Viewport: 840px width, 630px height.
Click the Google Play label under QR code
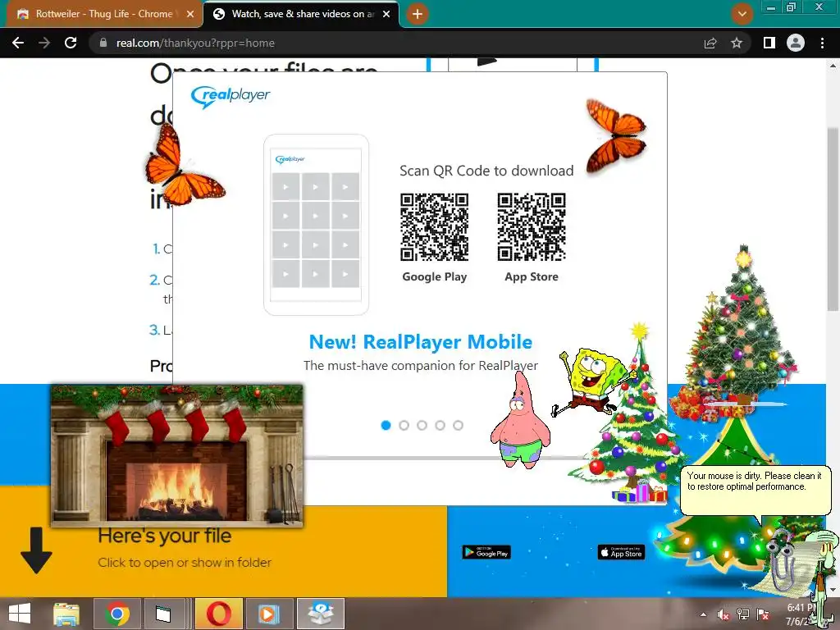click(435, 277)
